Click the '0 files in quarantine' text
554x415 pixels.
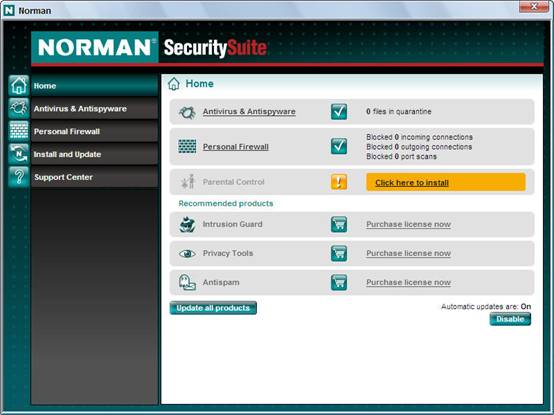399,112
